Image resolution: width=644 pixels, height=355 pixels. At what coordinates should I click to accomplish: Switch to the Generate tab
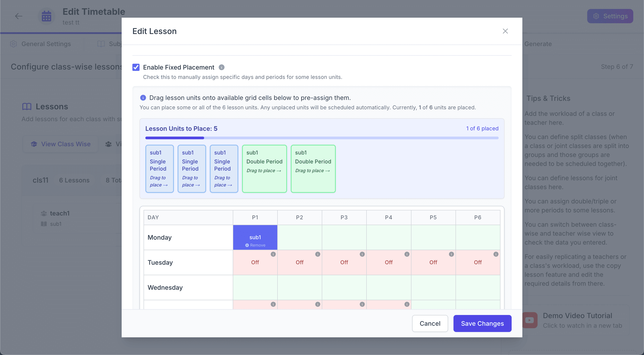click(x=538, y=44)
